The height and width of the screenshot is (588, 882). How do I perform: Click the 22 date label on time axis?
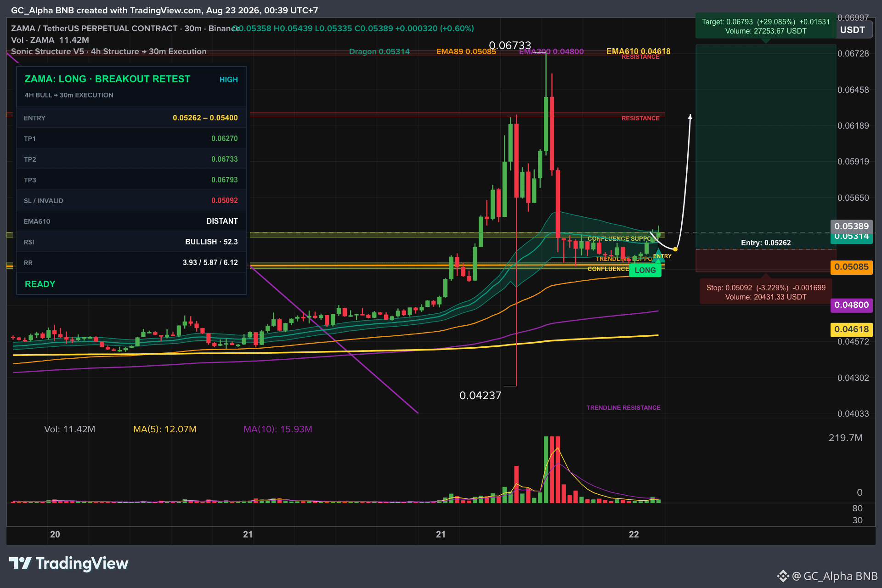tap(634, 534)
